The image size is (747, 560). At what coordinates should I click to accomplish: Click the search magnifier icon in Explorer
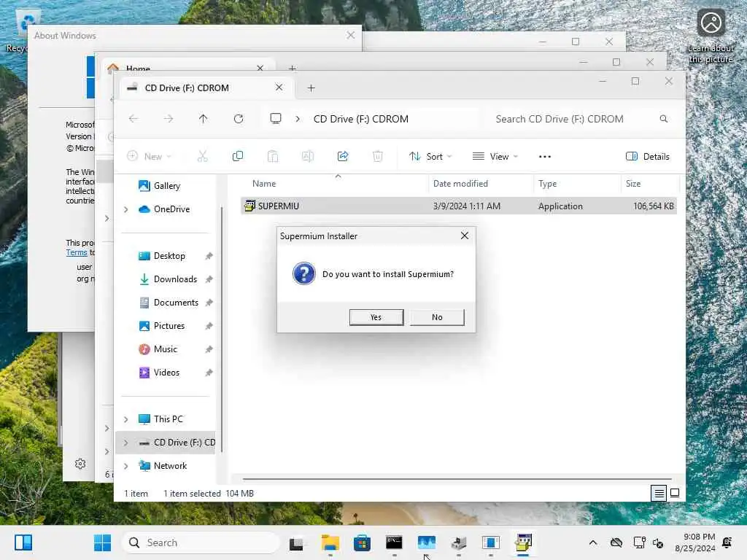pos(663,119)
